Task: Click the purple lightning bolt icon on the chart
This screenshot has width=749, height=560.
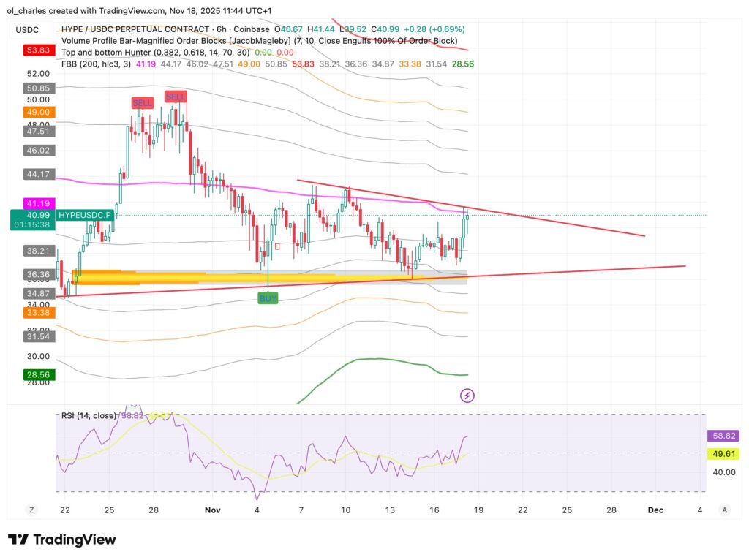Action: (467, 395)
